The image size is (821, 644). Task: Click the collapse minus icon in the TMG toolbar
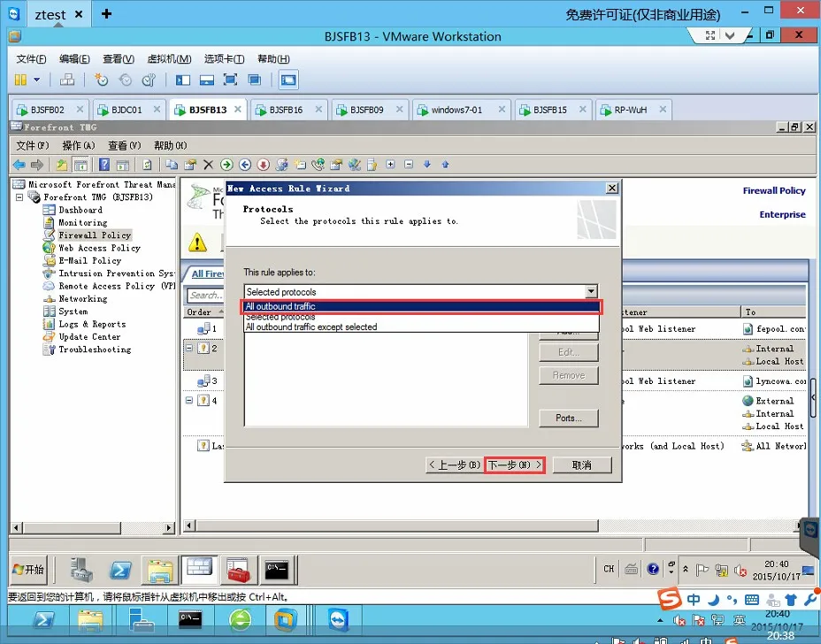coord(409,165)
